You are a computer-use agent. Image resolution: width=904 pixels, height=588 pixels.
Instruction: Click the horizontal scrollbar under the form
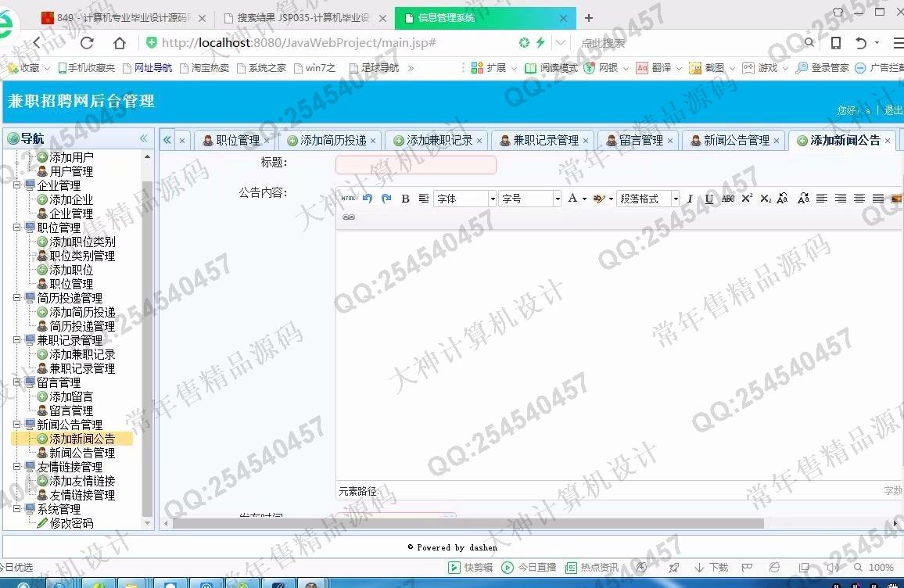click(468, 523)
